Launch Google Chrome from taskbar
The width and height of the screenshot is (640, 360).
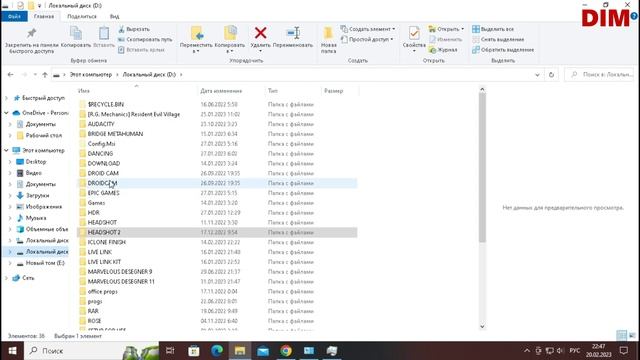point(286,351)
